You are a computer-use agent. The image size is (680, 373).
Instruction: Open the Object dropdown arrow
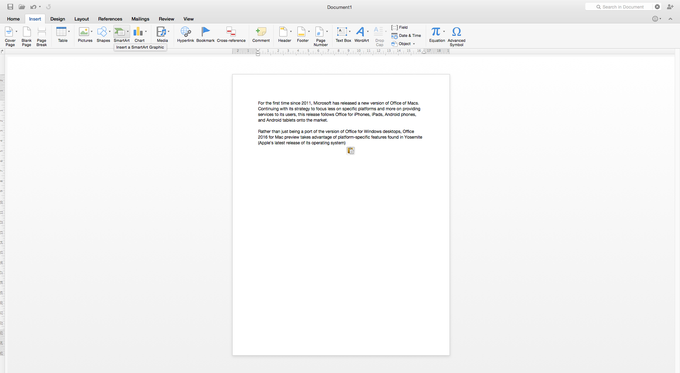click(x=414, y=44)
